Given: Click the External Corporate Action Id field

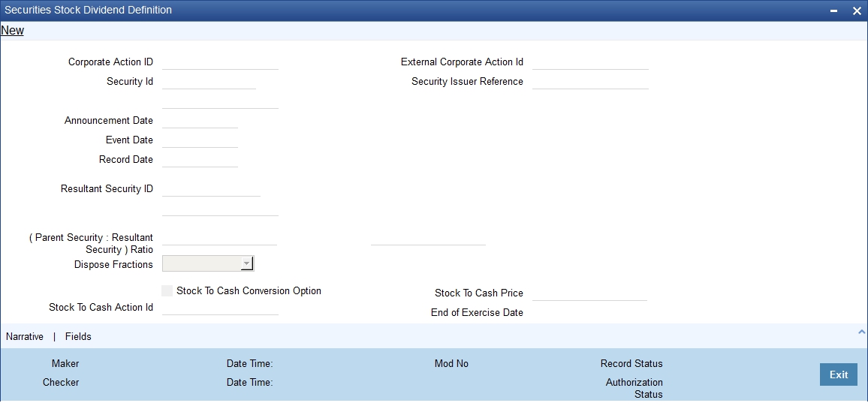Looking at the screenshot, I should pyautogui.click(x=590, y=62).
